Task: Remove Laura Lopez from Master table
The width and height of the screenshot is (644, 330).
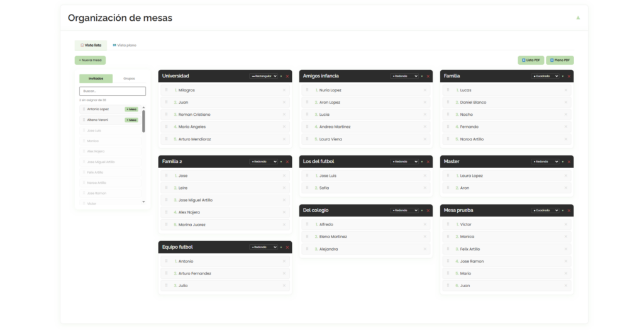Action: point(565,176)
